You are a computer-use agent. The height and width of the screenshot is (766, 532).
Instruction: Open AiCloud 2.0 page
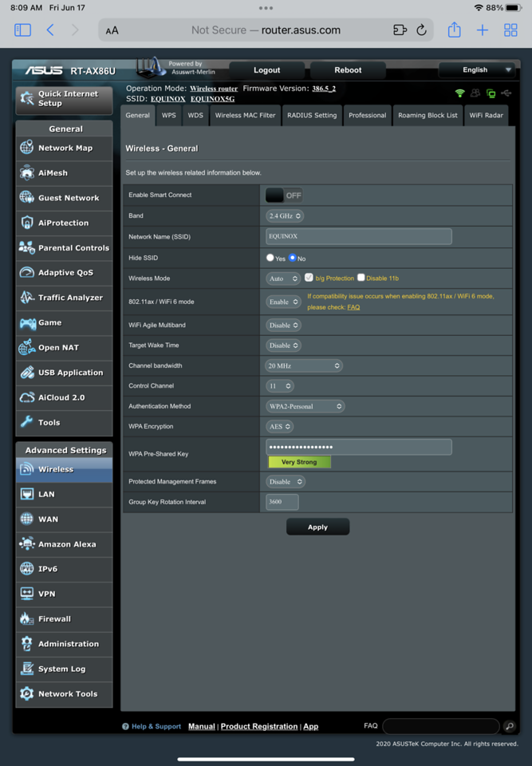pyautogui.click(x=64, y=397)
